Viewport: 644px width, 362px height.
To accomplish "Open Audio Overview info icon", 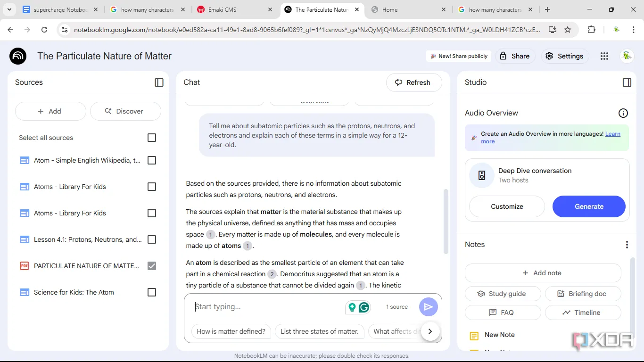I will click(623, 113).
